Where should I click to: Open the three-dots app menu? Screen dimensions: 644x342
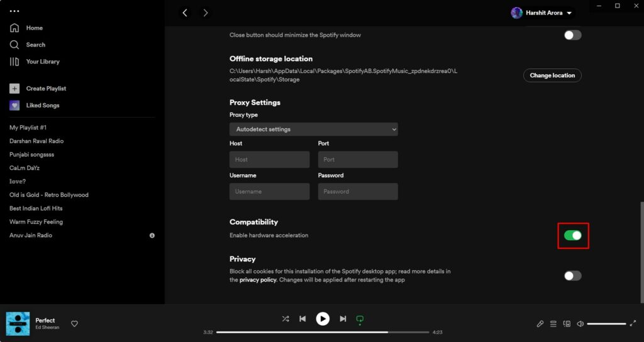[14, 11]
